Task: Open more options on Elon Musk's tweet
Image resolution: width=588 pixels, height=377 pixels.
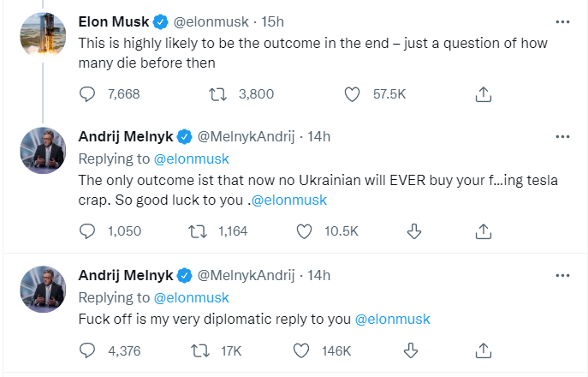Action: [561, 21]
